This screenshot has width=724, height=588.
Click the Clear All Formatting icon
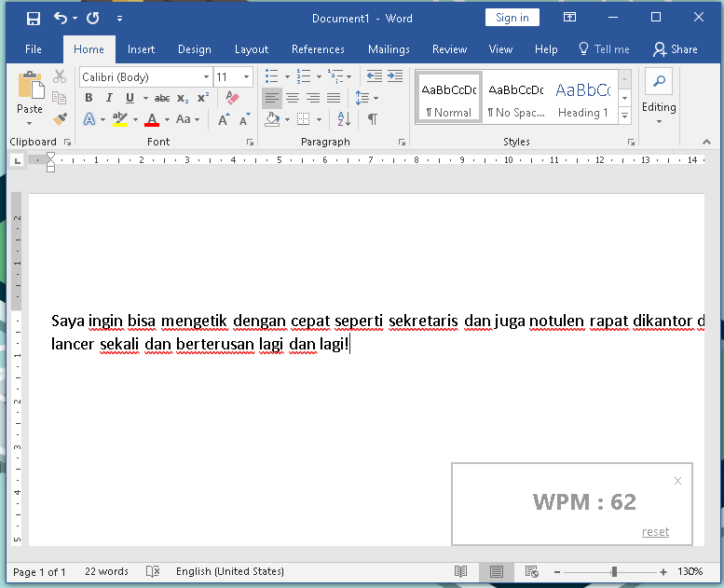(x=233, y=98)
